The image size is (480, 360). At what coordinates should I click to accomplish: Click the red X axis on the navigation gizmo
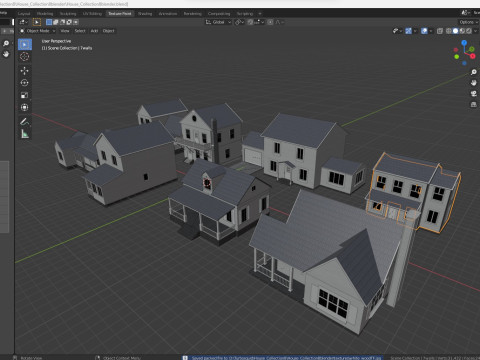[x=472, y=56]
